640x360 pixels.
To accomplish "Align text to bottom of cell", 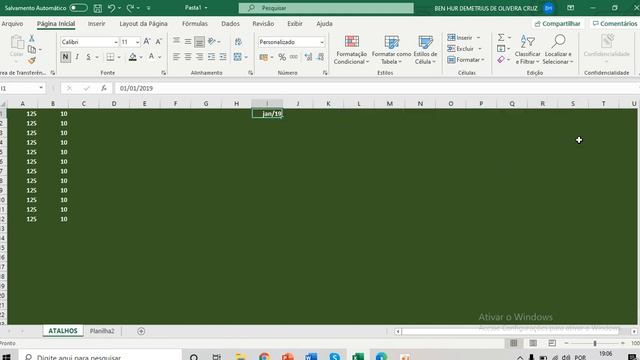I will [199, 41].
